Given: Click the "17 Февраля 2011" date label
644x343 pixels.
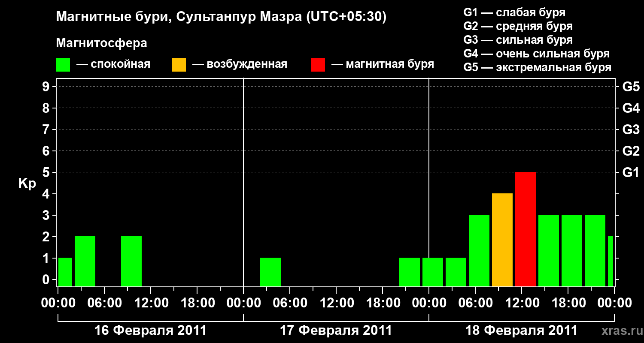Looking at the screenshot, I should [x=336, y=331].
